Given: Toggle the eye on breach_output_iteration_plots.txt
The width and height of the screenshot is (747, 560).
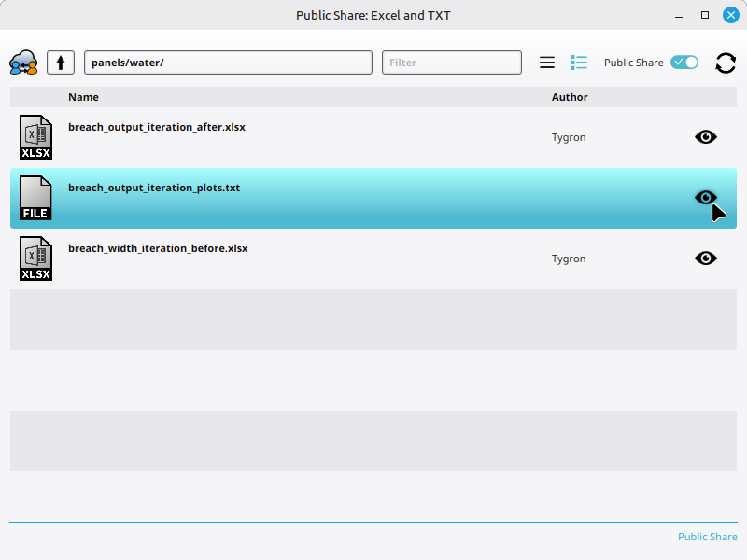Looking at the screenshot, I should 706,197.
